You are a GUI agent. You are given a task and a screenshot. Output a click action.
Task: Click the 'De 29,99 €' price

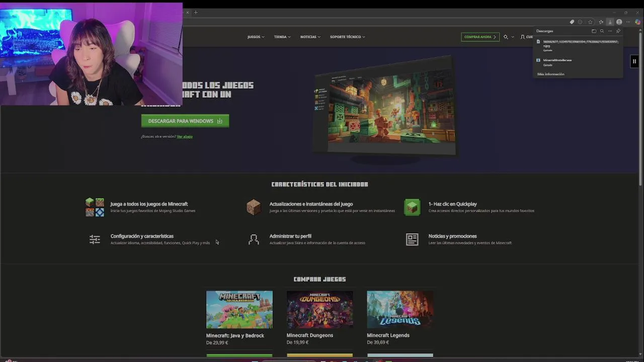217,343
